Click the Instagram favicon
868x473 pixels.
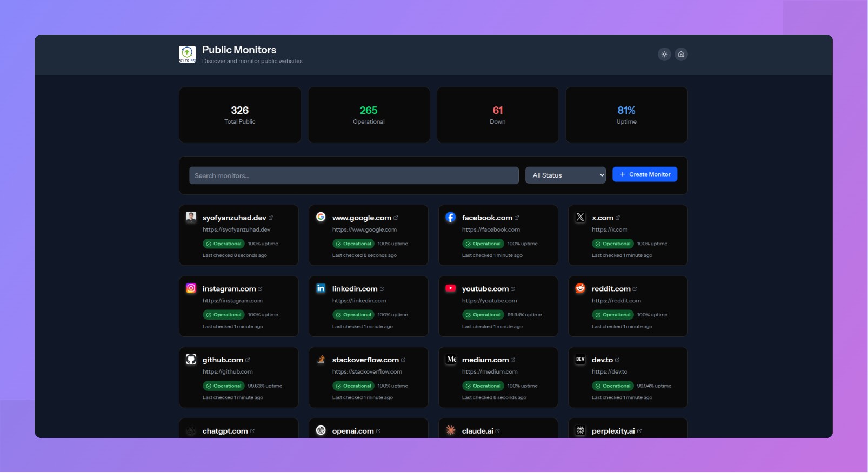click(x=191, y=288)
